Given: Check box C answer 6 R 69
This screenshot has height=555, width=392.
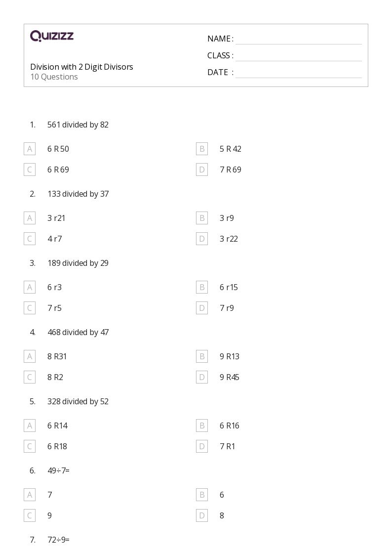Looking at the screenshot, I should click(30, 170).
